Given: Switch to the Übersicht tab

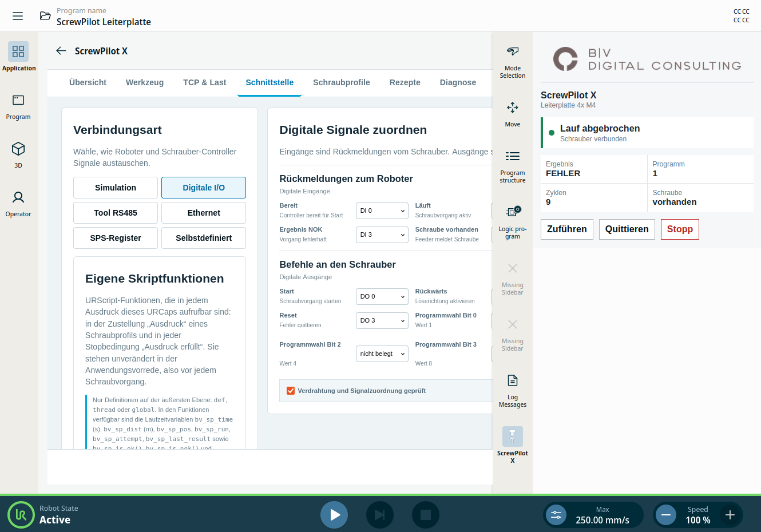Looking at the screenshot, I should pyautogui.click(x=88, y=82).
